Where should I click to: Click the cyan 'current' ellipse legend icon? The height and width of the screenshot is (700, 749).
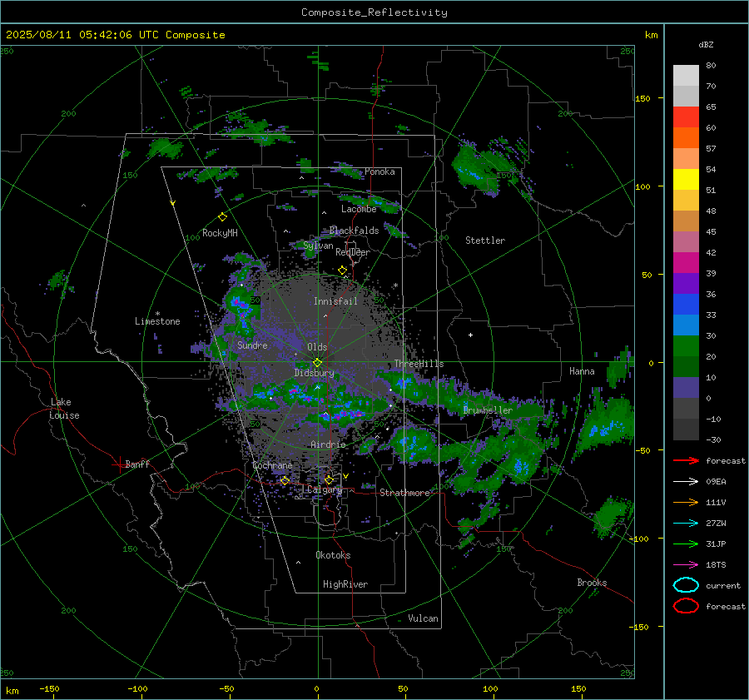tap(686, 585)
